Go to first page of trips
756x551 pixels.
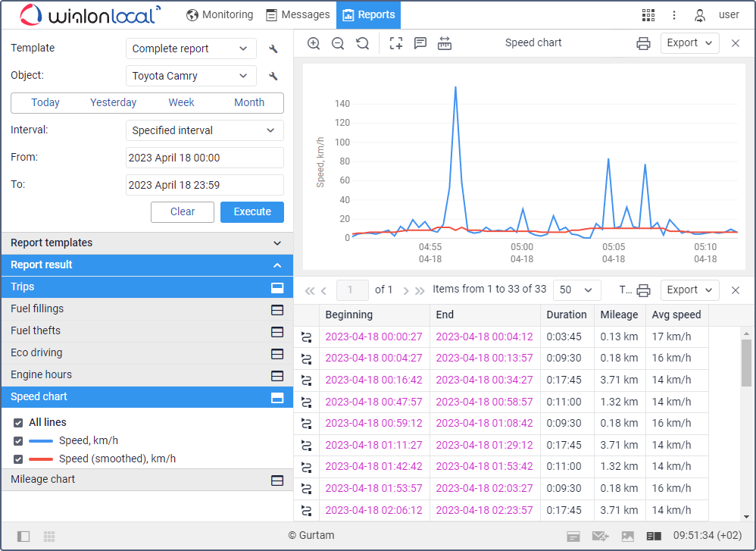click(x=310, y=290)
